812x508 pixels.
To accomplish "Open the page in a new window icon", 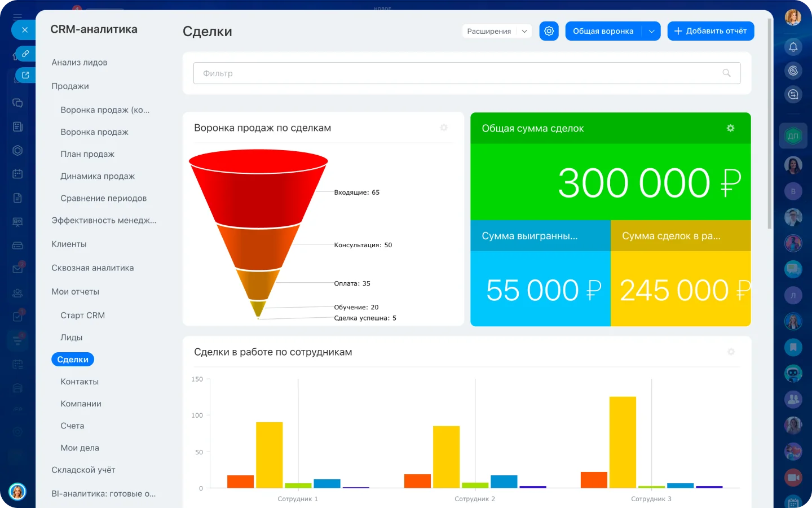I will click(x=25, y=75).
